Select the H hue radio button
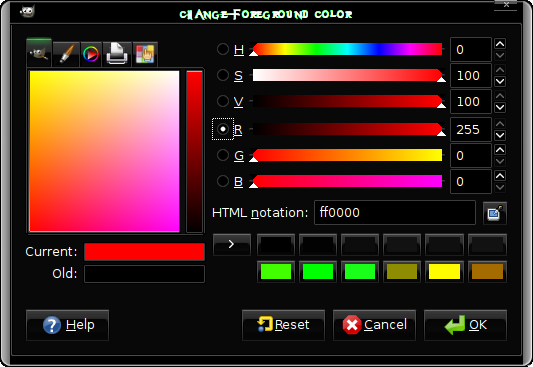Image resolution: width=533 pixels, height=367 pixels. pos(223,49)
